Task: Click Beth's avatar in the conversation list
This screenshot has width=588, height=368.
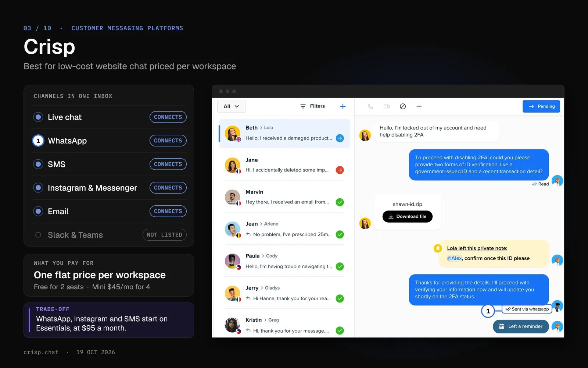Action: [233, 133]
